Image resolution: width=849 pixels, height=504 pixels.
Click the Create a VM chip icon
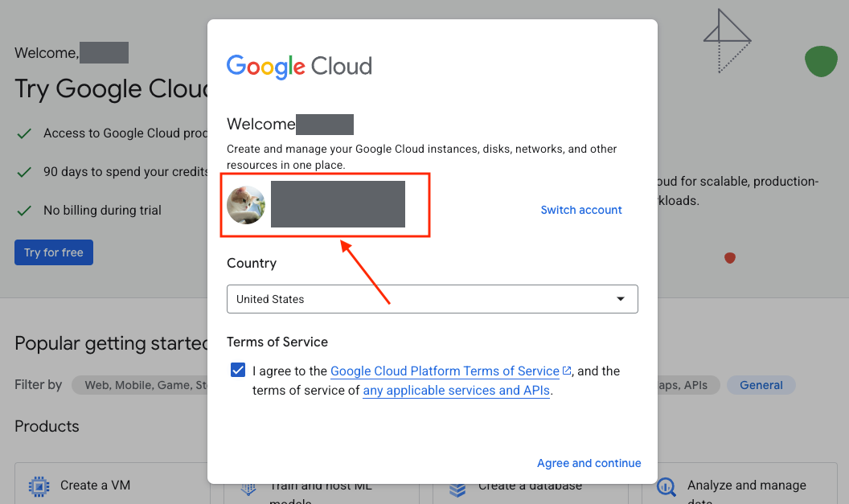point(37,486)
